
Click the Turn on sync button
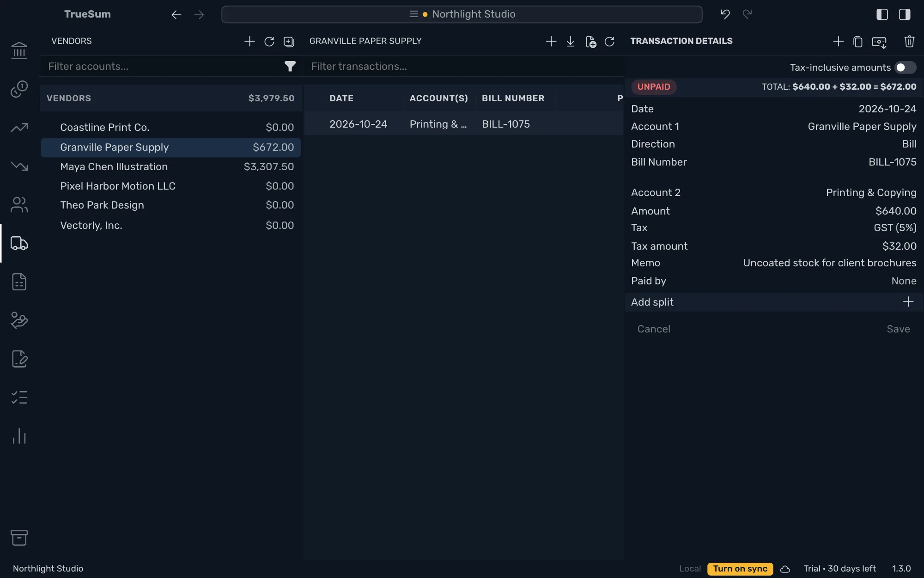[x=740, y=569]
